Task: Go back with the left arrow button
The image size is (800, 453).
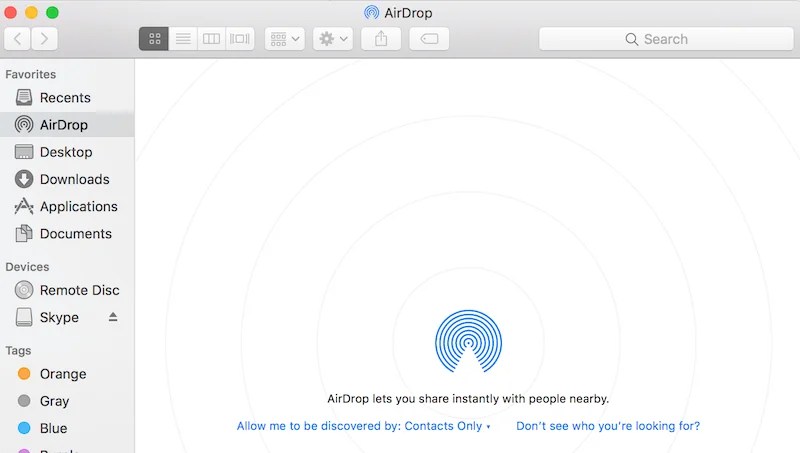Action: click(17, 39)
